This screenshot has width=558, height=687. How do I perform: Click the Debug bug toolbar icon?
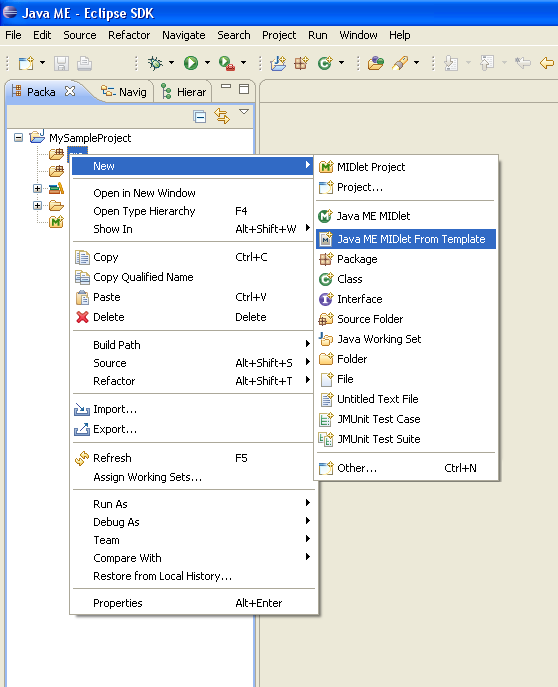tap(155, 63)
